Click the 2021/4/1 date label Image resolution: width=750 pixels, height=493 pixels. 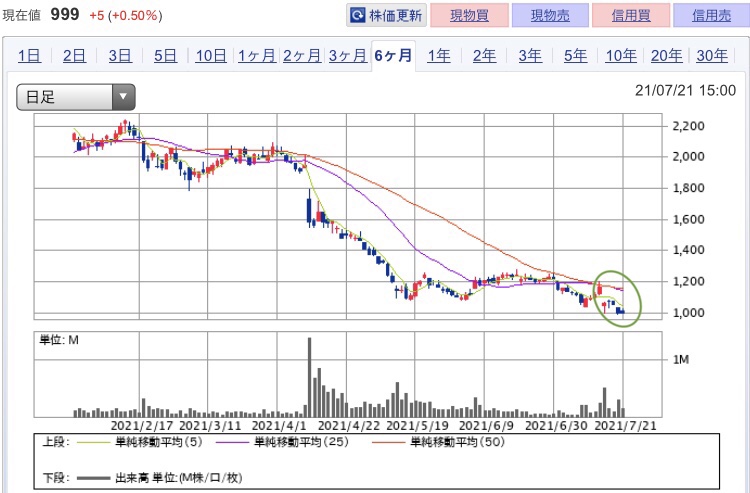pyautogui.click(x=279, y=426)
